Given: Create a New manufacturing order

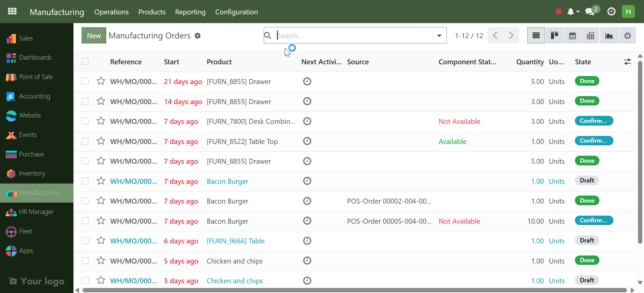Looking at the screenshot, I should click(94, 35).
